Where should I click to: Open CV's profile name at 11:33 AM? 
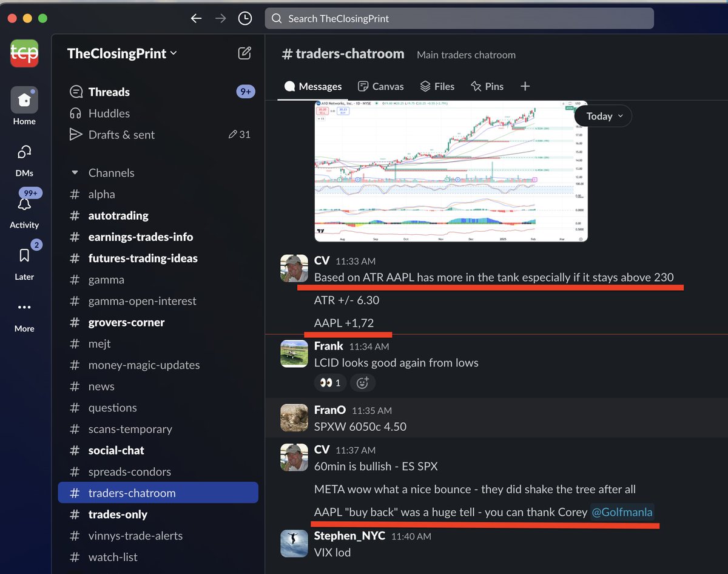point(322,261)
